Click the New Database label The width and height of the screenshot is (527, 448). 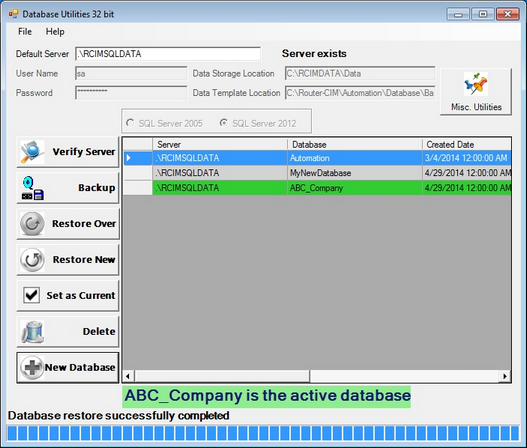pos(80,367)
